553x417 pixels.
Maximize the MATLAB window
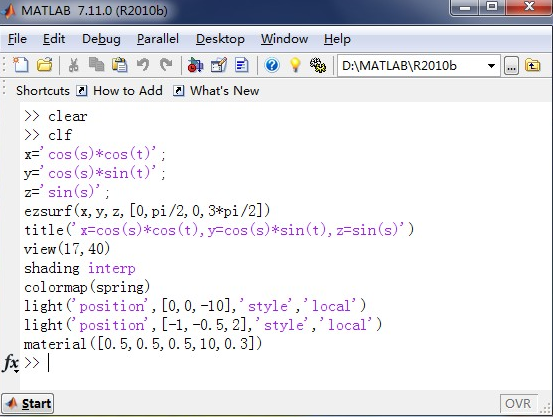tap(492, 7)
